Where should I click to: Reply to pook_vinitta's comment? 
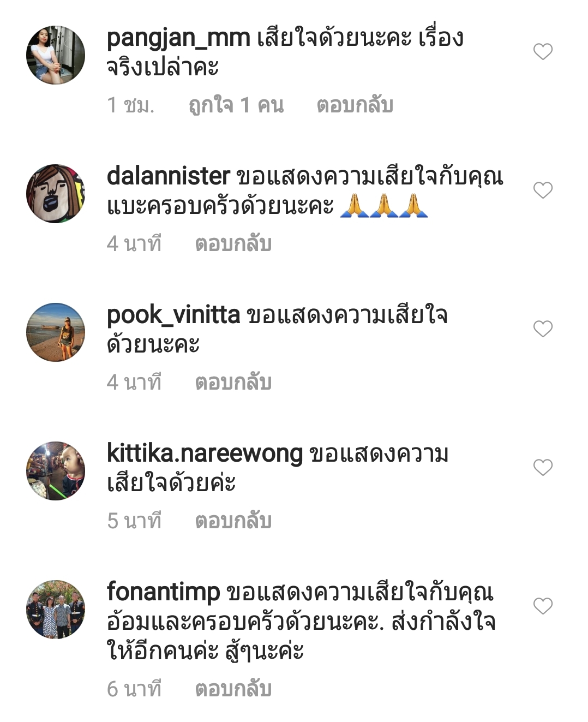233,382
